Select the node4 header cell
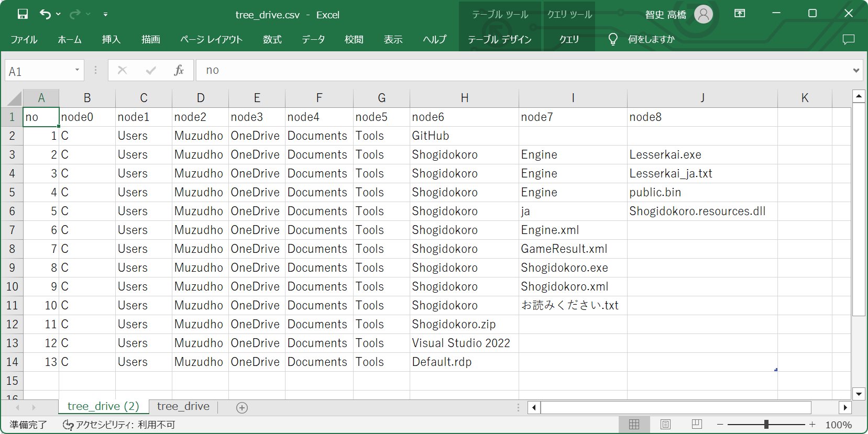Screen dimensions: 868x434 click(319, 117)
